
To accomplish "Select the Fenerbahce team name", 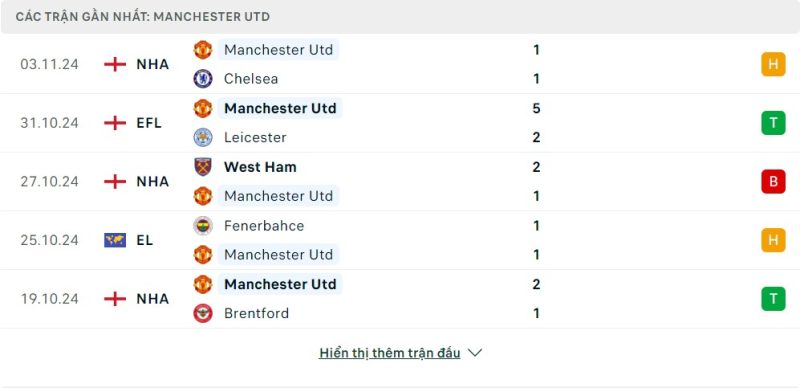I will click(x=264, y=226).
